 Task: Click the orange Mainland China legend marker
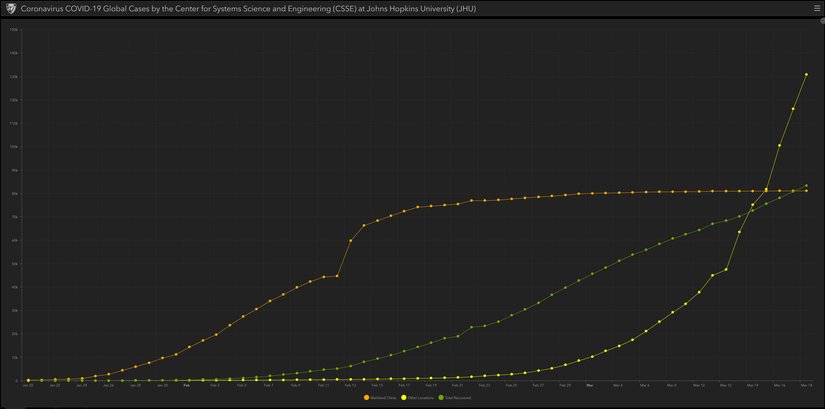tap(366, 397)
